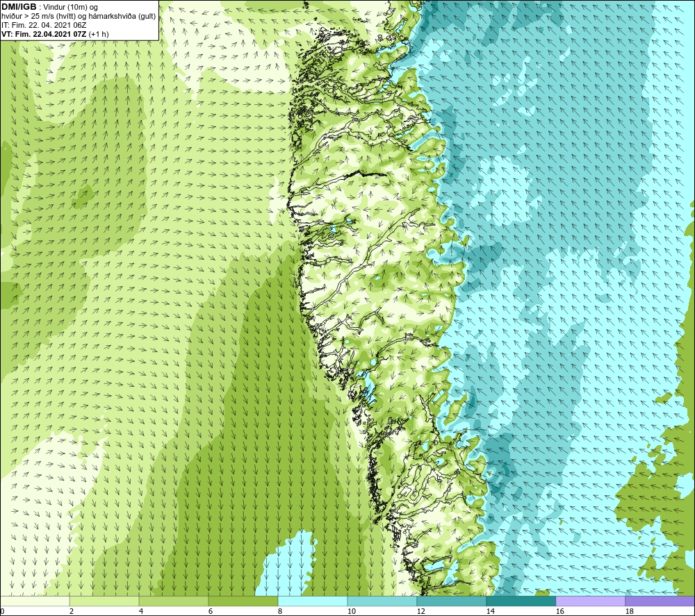The height and width of the screenshot is (616, 695).
Task: Pick the 2–4 m/s light green swatch
Action: [x=104, y=601]
